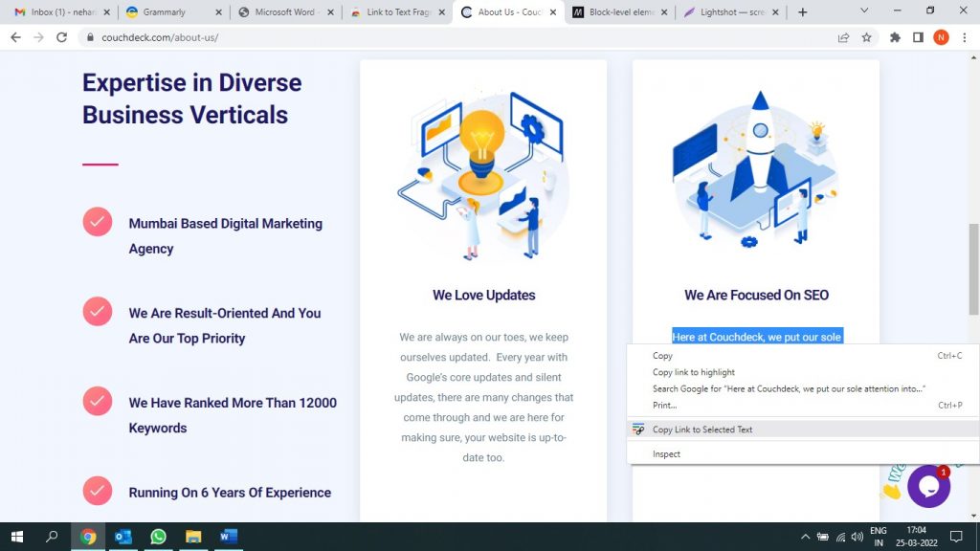Viewport: 980px width, 551px height.
Task: Bookmark this page with the star icon
Action: point(866,37)
